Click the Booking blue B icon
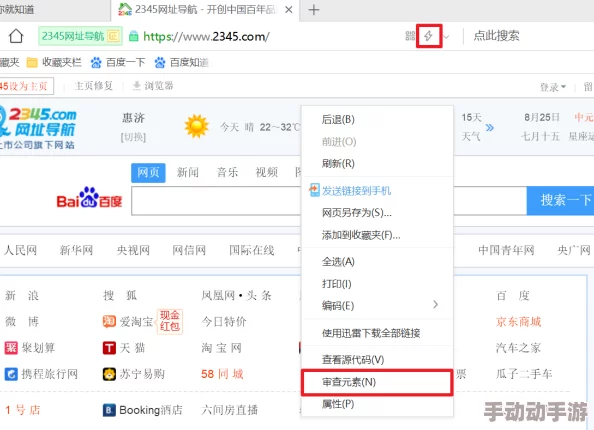Image resolution: width=594 pixels, height=430 pixels. [109, 410]
